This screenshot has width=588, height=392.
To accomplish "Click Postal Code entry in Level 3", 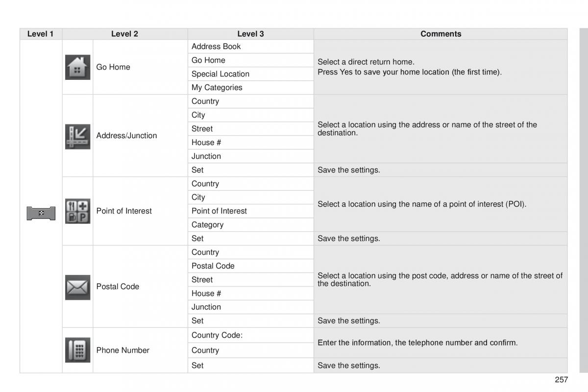I will click(x=250, y=266).
